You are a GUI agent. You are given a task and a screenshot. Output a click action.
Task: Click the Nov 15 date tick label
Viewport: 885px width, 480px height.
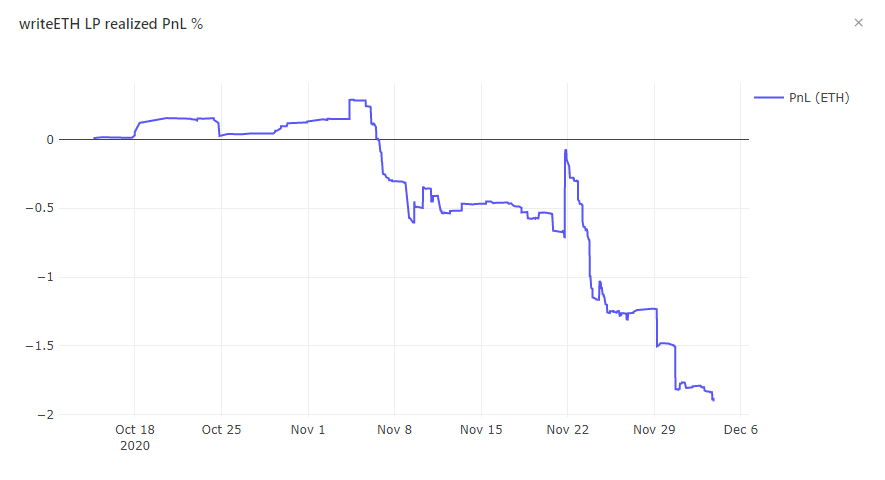pyautogui.click(x=481, y=430)
